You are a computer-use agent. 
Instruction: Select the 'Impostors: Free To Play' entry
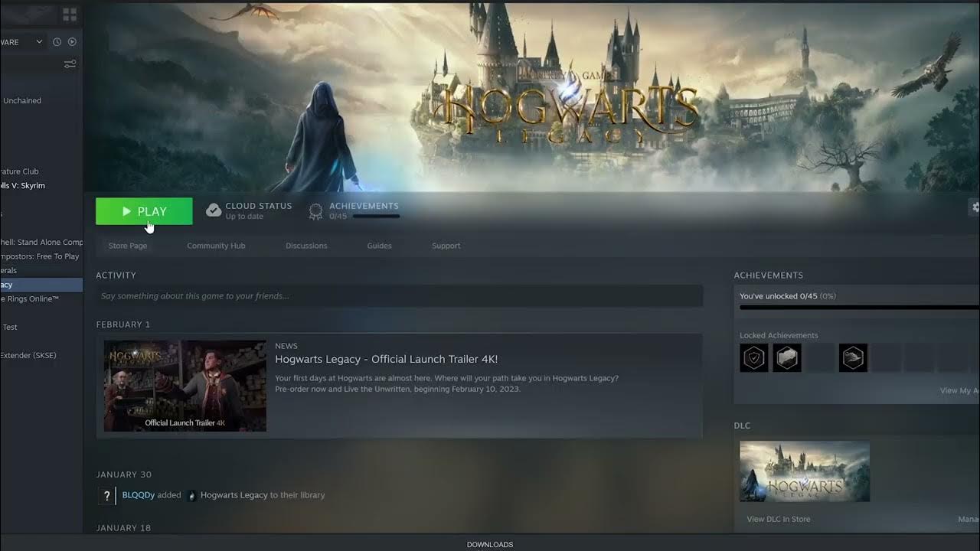click(x=40, y=256)
